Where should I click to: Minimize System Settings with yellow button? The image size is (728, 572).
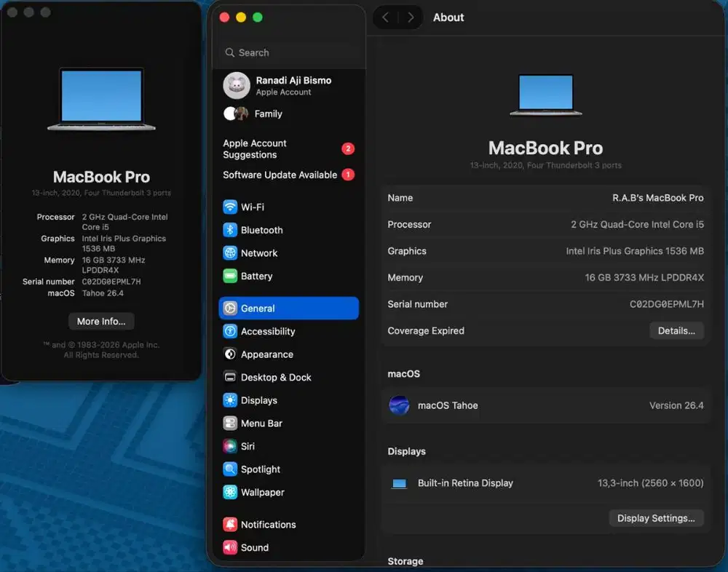(x=241, y=17)
